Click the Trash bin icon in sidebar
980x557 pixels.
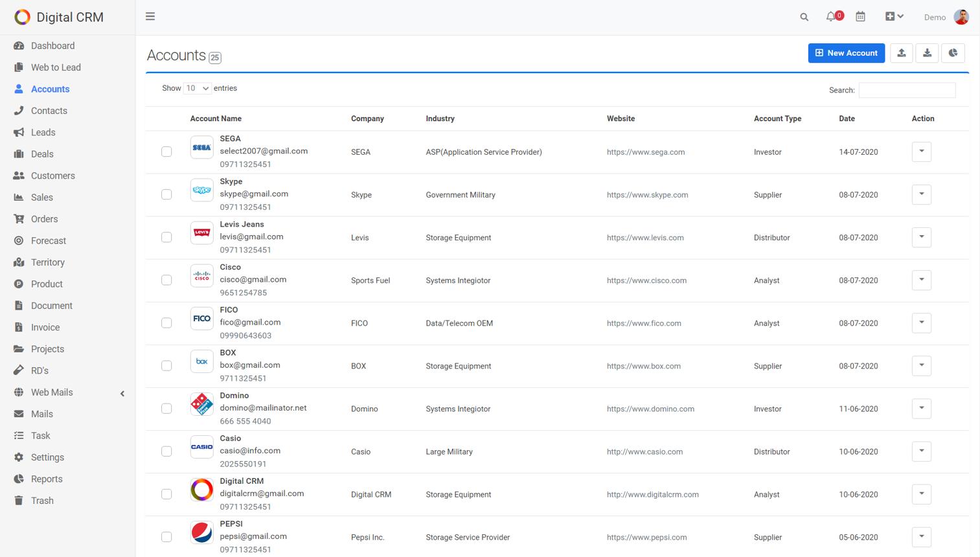19,501
